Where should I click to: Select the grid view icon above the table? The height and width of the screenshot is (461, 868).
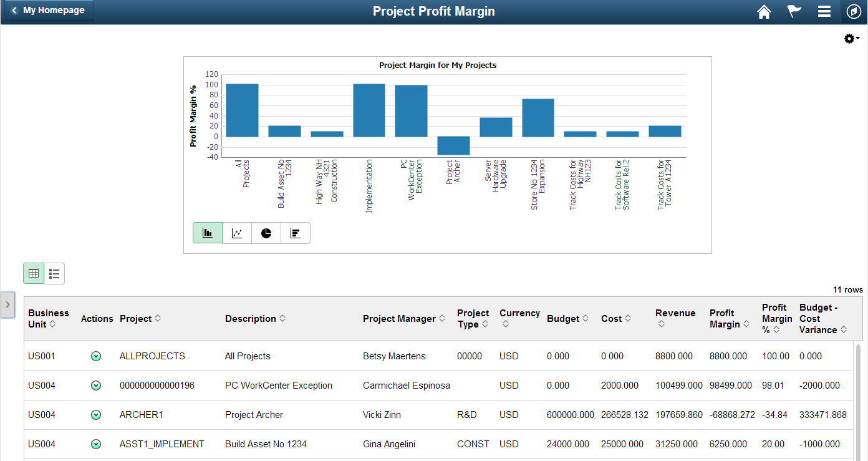[x=33, y=273]
